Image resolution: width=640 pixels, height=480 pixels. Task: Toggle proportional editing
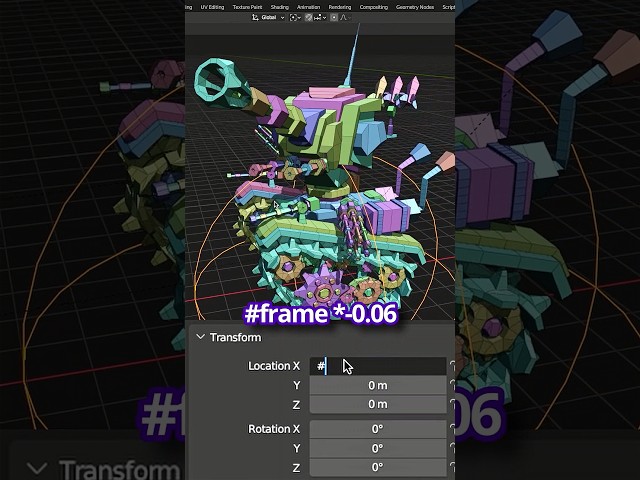pyautogui.click(x=334, y=18)
